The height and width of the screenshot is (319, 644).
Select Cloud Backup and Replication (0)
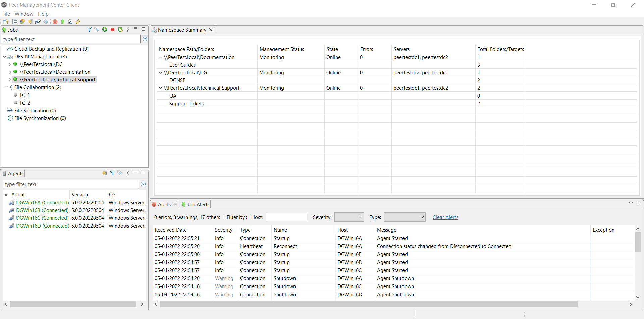(x=51, y=49)
